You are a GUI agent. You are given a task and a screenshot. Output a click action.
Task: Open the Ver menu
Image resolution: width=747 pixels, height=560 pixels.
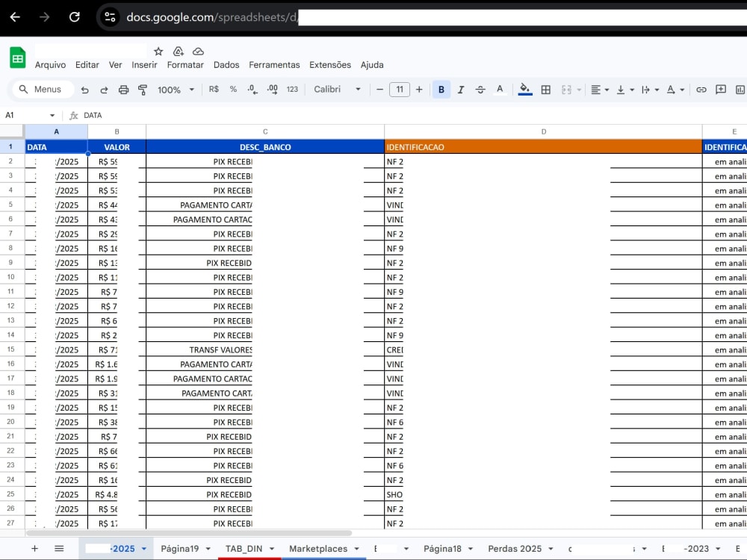click(115, 65)
